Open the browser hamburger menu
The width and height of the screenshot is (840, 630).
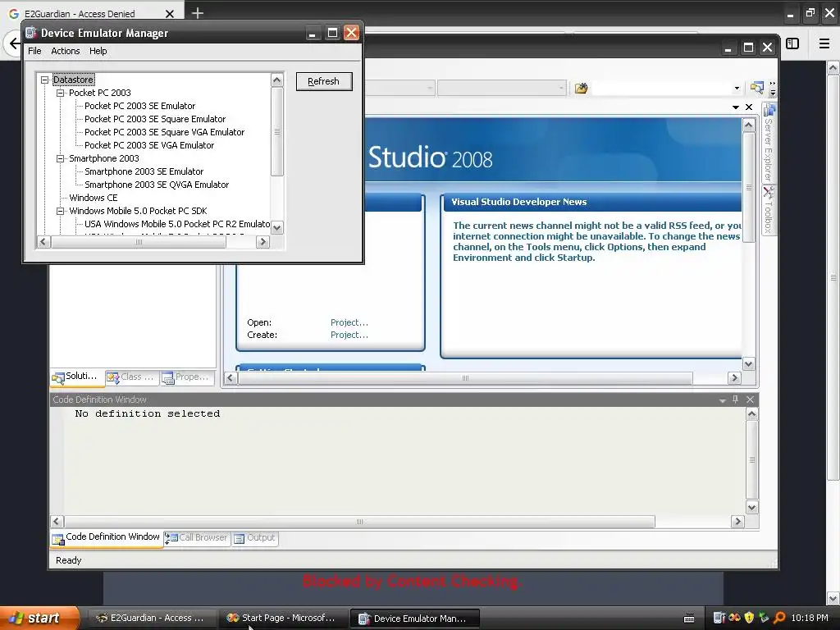pyautogui.click(x=824, y=43)
